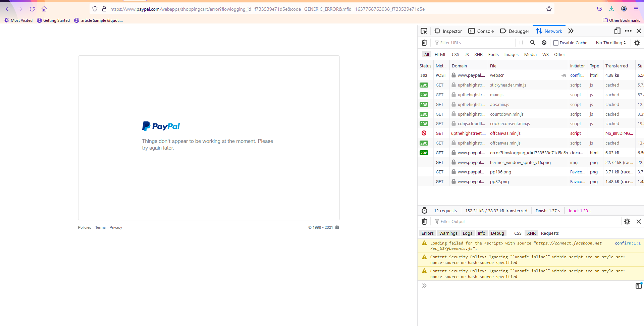This screenshot has height=326, width=644.
Task: Toggle the Logs console filter
Action: (467, 233)
